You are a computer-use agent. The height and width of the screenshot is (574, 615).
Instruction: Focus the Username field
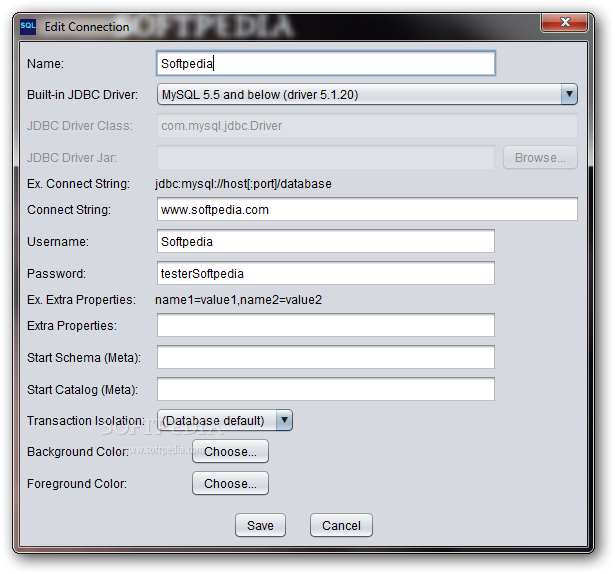point(326,241)
